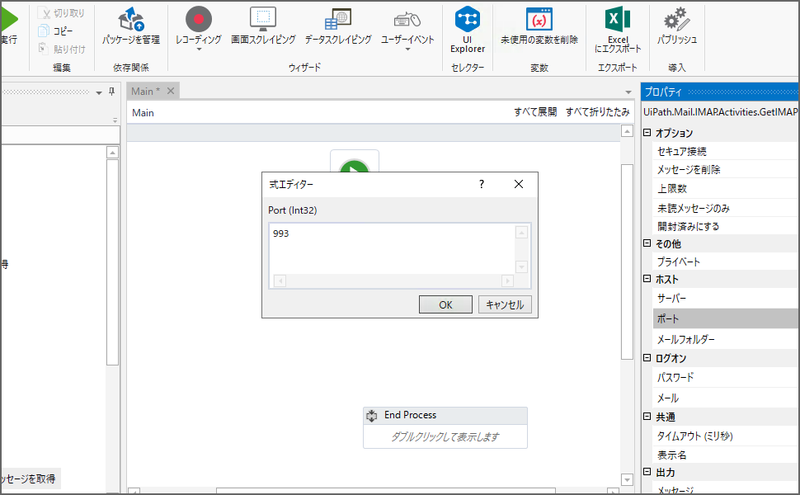Viewport: 800px width, 495px height.
Task: Click the green Run (実行) icon
Action: (9, 19)
